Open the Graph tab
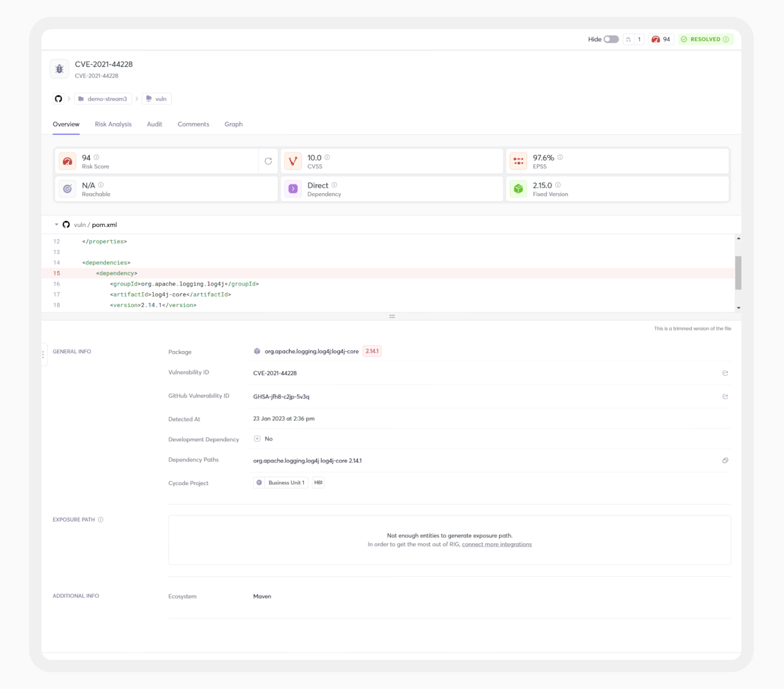Image resolution: width=784 pixels, height=689 pixels. pos(234,124)
